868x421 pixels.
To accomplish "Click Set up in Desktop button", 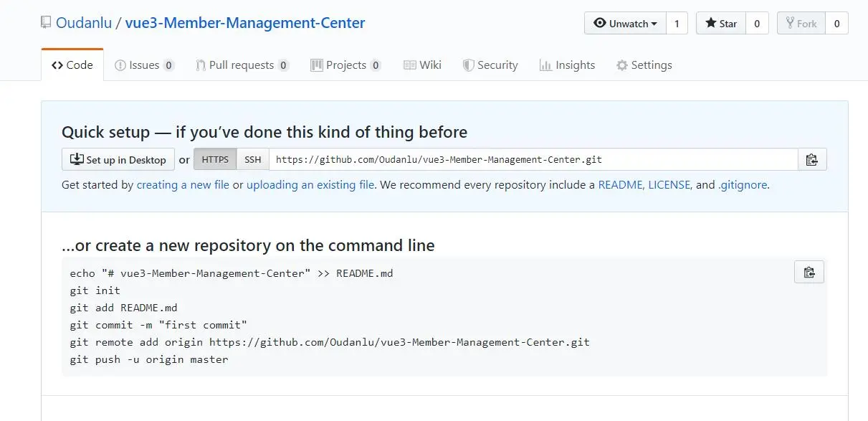I will (118, 160).
